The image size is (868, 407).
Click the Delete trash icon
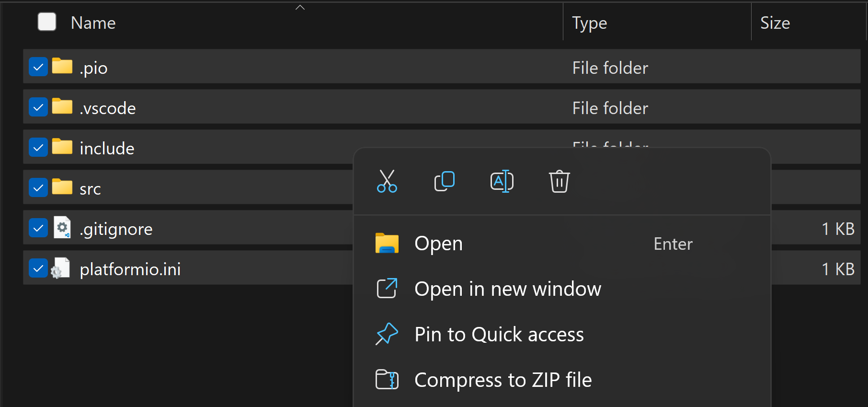click(x=559, y=181)
